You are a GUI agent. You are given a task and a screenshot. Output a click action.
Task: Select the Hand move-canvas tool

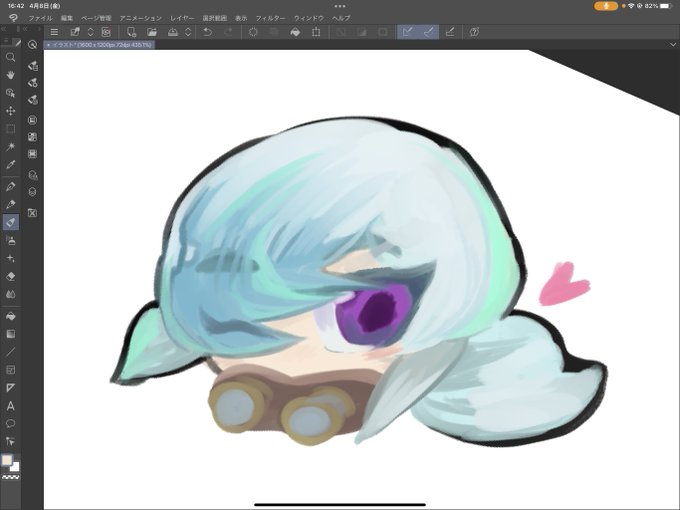point(10,75)
